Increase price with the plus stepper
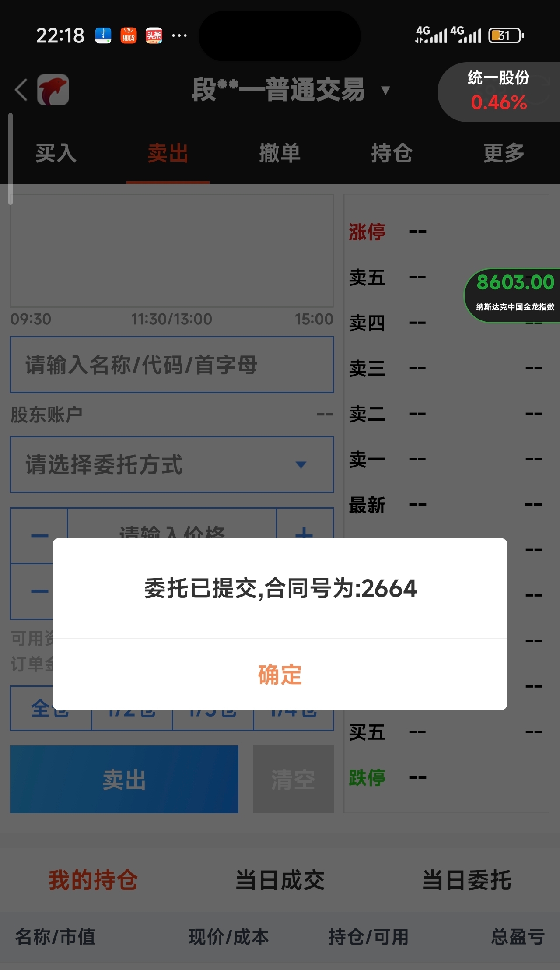The width and height of the screenshot is (560, 970). 304,535
